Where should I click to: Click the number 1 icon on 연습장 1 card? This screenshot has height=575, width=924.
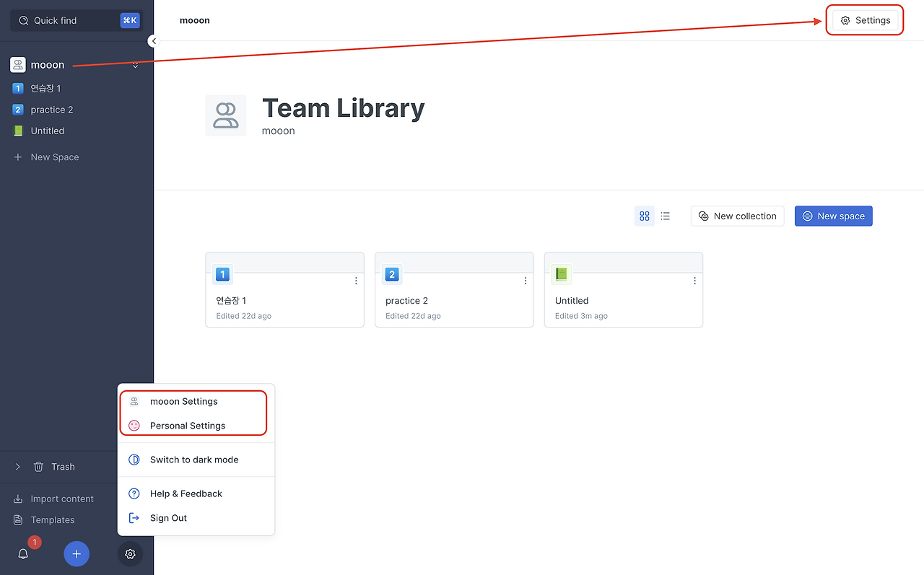click(222, 274)
